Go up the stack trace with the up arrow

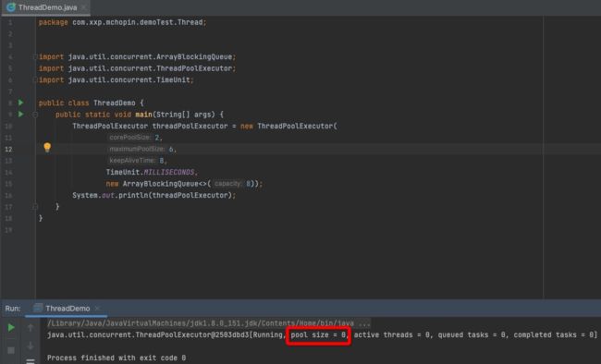(x=31, y=328)
